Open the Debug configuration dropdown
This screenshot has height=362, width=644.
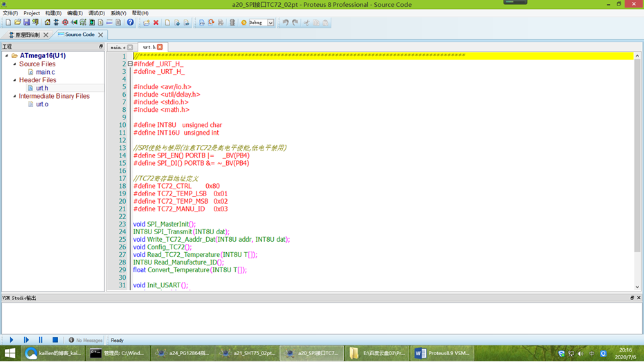pyautogui.click(x=270, y=23)
